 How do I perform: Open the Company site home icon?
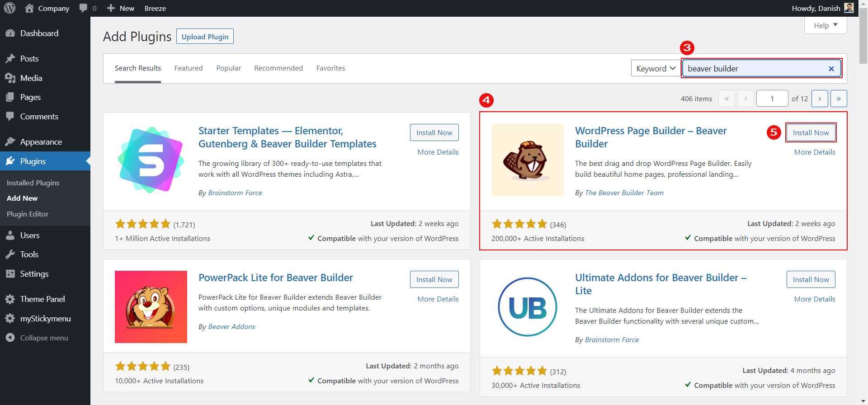[29, 8]
